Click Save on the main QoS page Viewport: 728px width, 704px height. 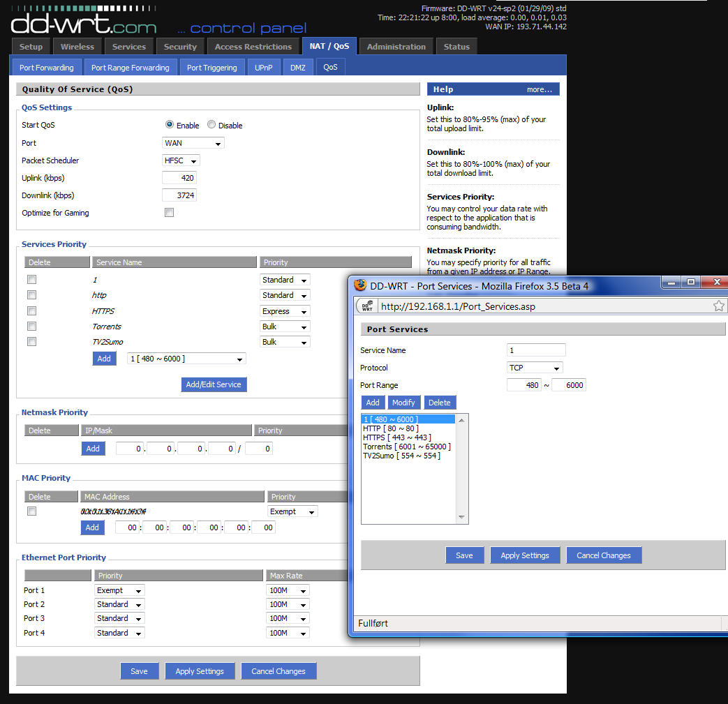[140, 671]
